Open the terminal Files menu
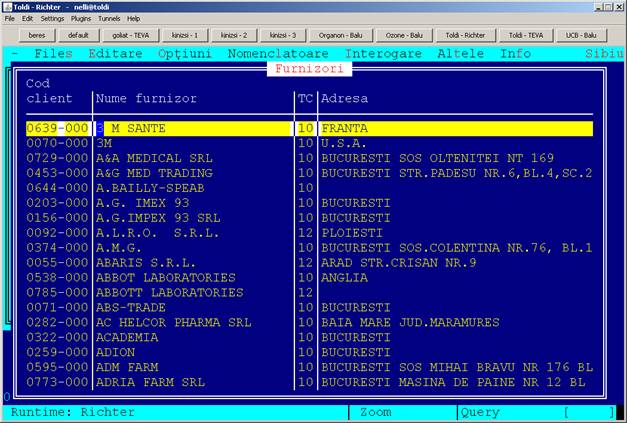 pos(54,54)
